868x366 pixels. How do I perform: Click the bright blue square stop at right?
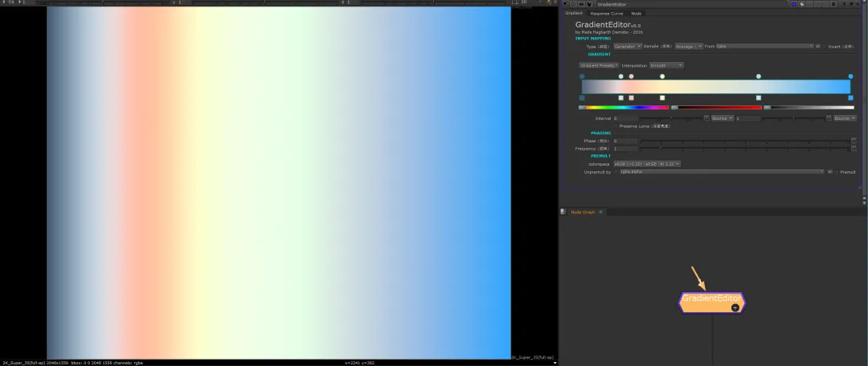pos(851,98)
